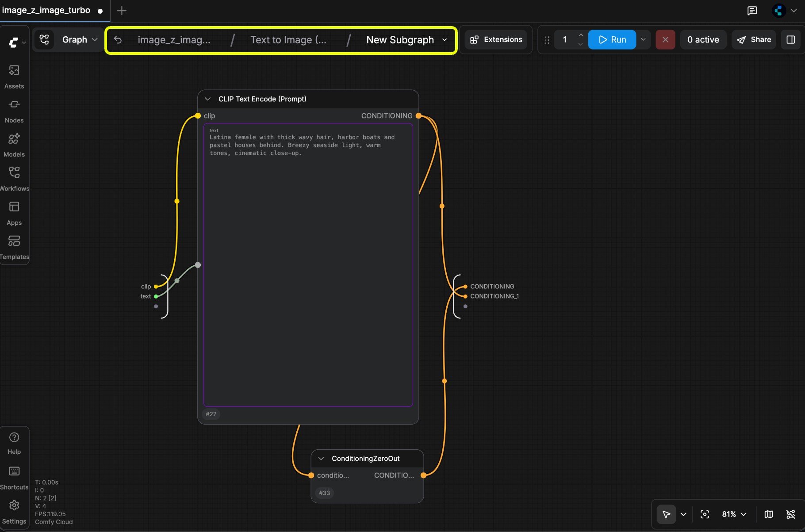Click the Share button

[754, 40]
